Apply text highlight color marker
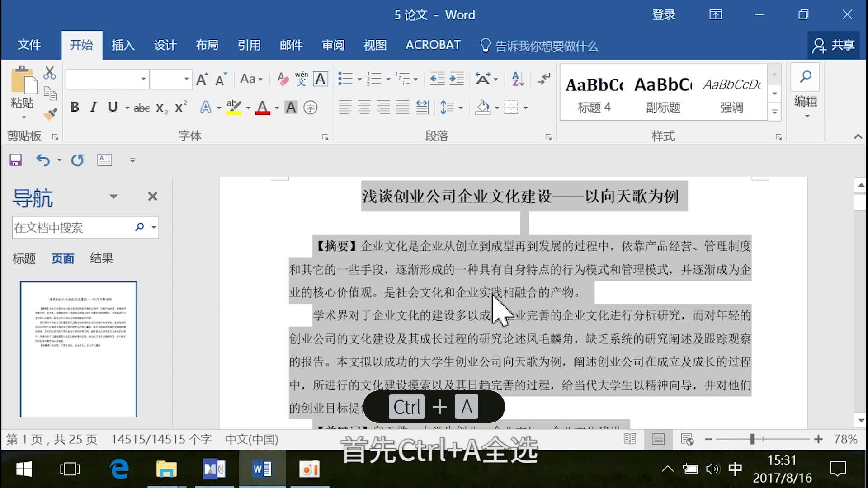Viewport: 868px width, 488px height. [x=234, y=108]
